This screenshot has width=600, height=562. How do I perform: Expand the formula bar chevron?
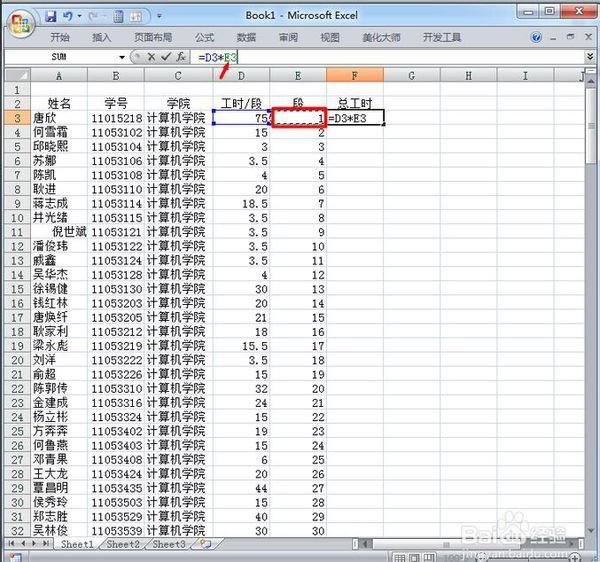pos(590,57)
